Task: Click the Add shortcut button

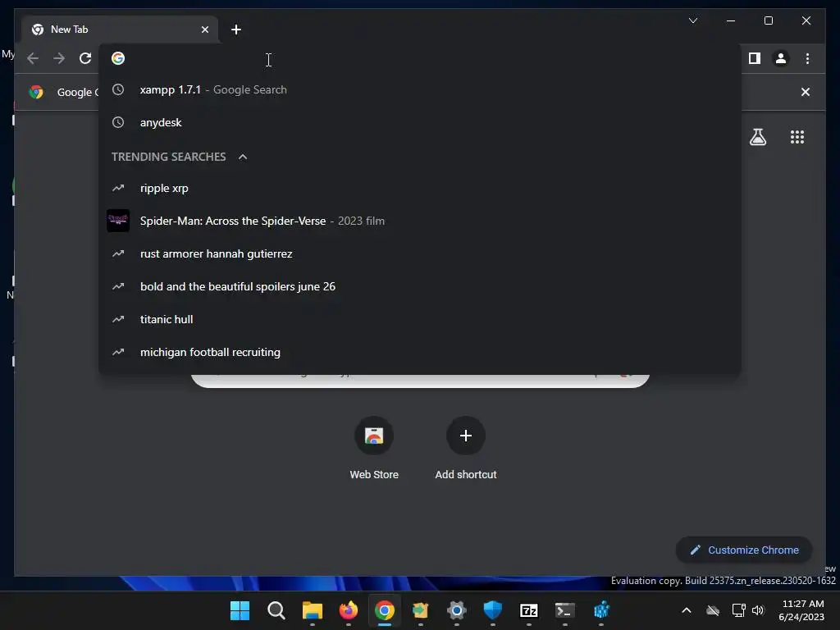Action: click(x=466, y=448)
